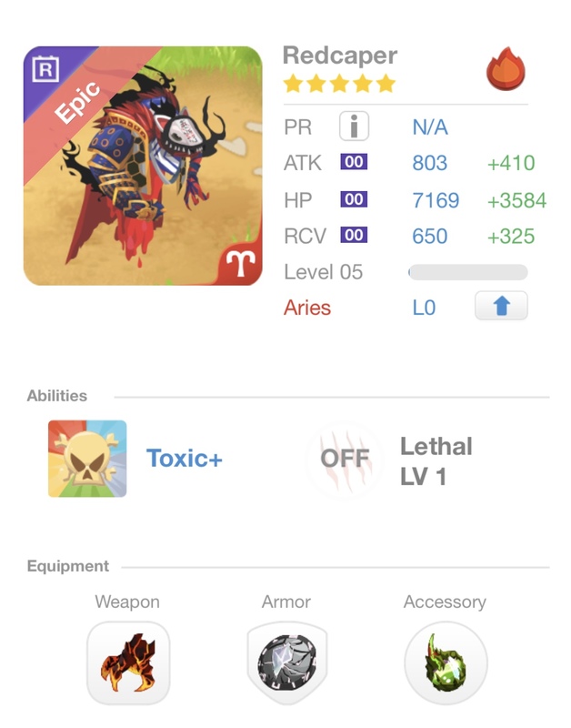Click the Redcaper name heading
This screenshot has height=728, width=571.
pos(340,56)
